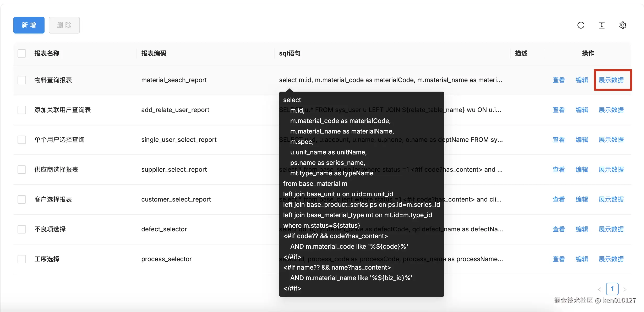Click the 报表编码 column header
The image size is (644, 312).
pos(154,53)
